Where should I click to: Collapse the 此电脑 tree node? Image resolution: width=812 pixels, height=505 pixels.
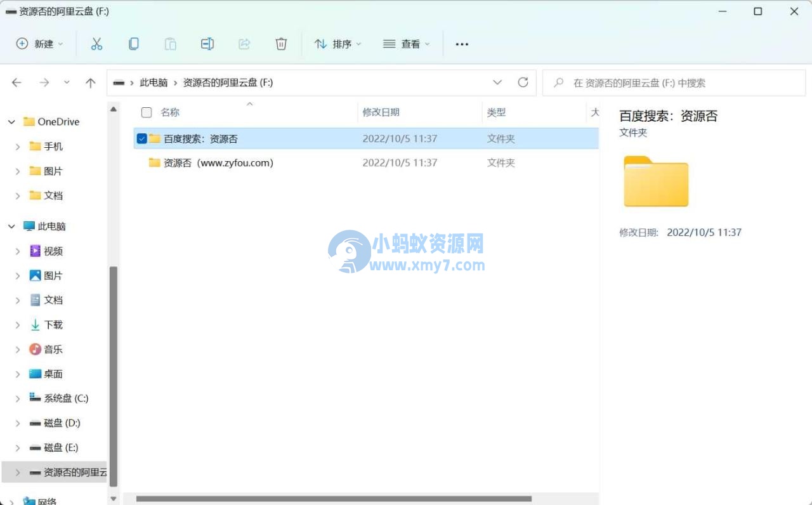point(11,226)
